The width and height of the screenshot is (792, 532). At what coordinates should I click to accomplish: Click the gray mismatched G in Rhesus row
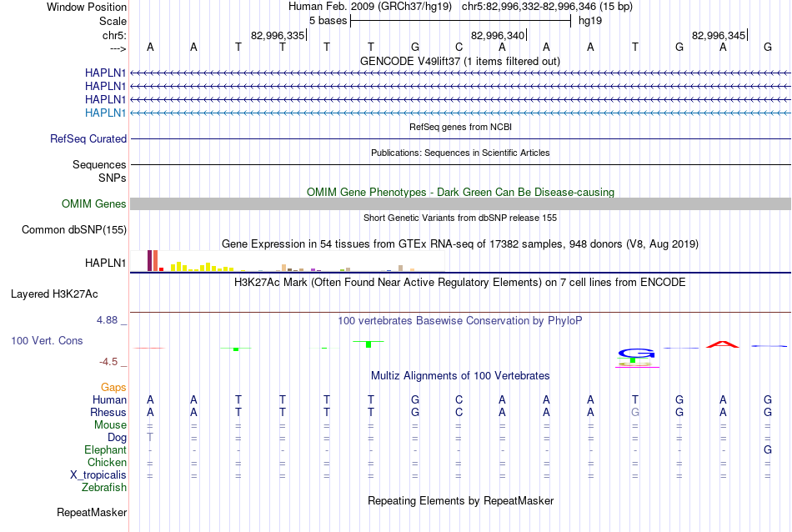(x=635, y=412)
